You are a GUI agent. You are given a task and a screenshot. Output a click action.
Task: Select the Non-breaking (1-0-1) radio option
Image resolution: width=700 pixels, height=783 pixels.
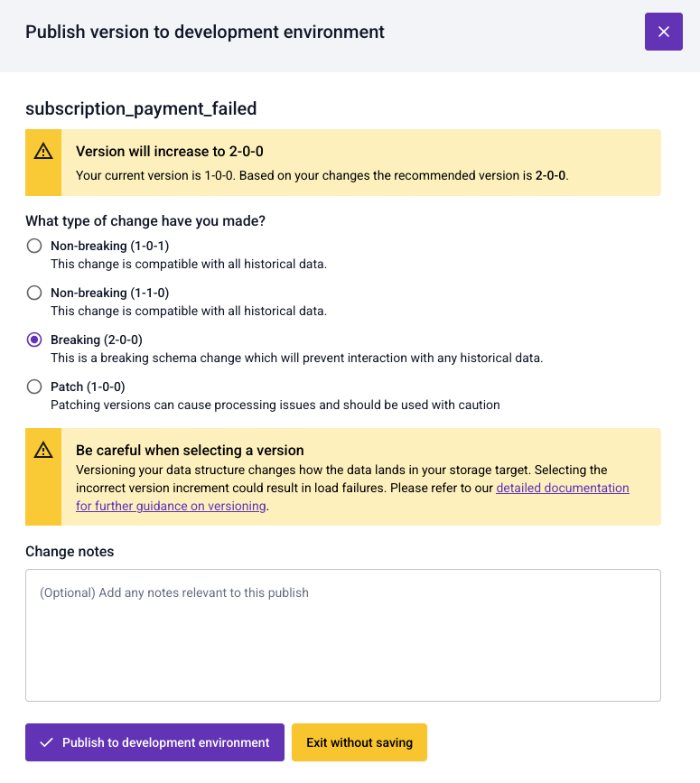coord(34,246)
